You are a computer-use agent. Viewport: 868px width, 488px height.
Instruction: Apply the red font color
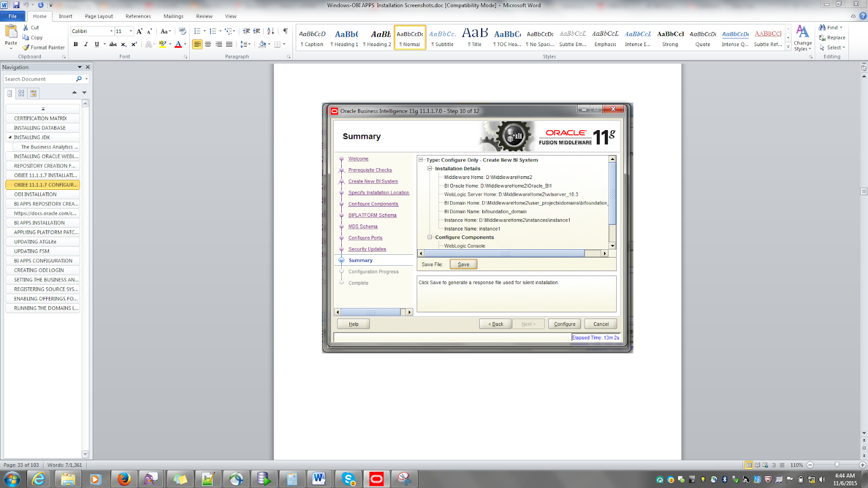(x=178, y=44)
